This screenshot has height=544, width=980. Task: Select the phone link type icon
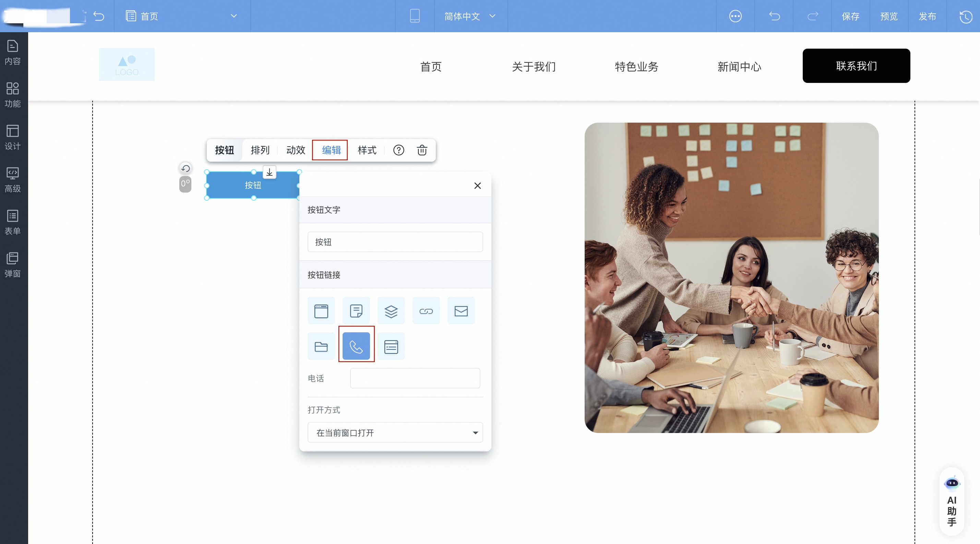pos(356,346)
